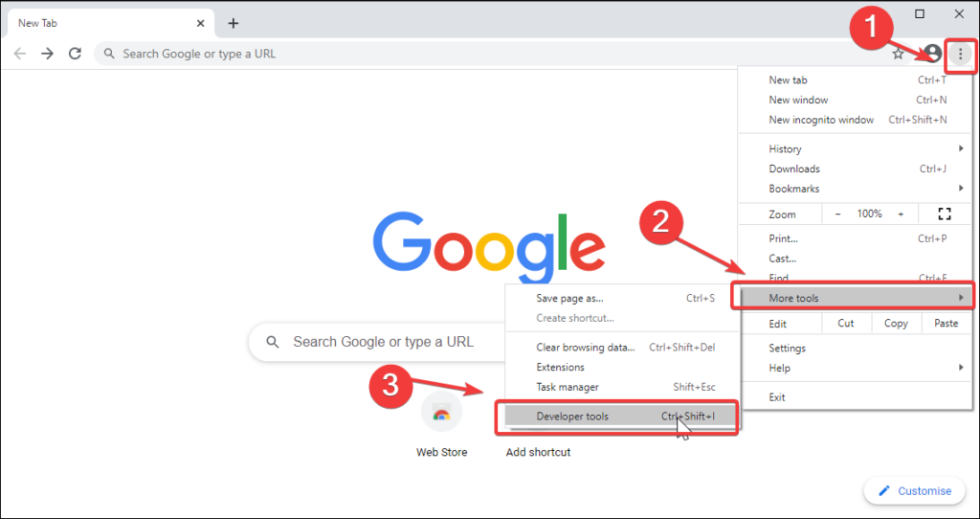The width and height of the screenshot is (980, 519).
Task: Open Developer tools from submenu
Action: 622,417
